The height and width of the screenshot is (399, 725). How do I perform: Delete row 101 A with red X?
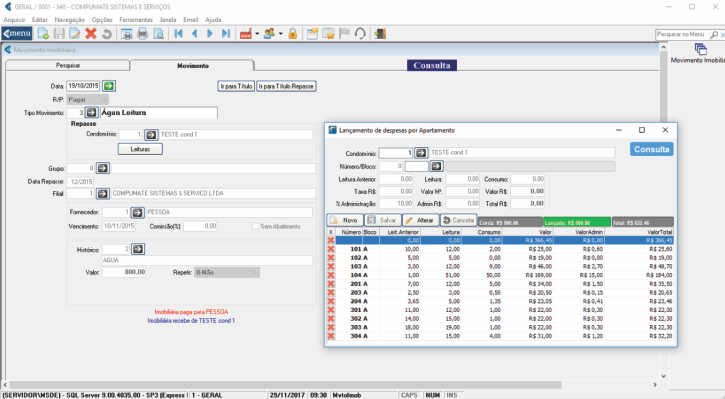pos(331,249)
